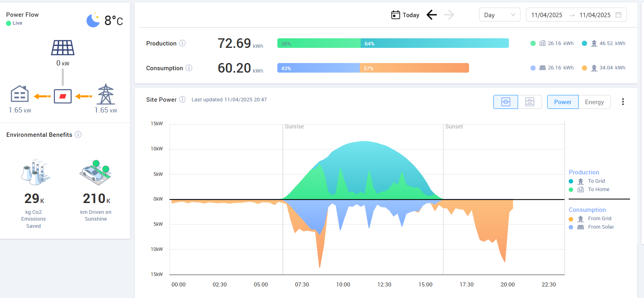The width and height of the screenshot is (644, 298).
Task: Open the Production info tooltip icon
Action: pyautogui.click(x=182, y=43)
